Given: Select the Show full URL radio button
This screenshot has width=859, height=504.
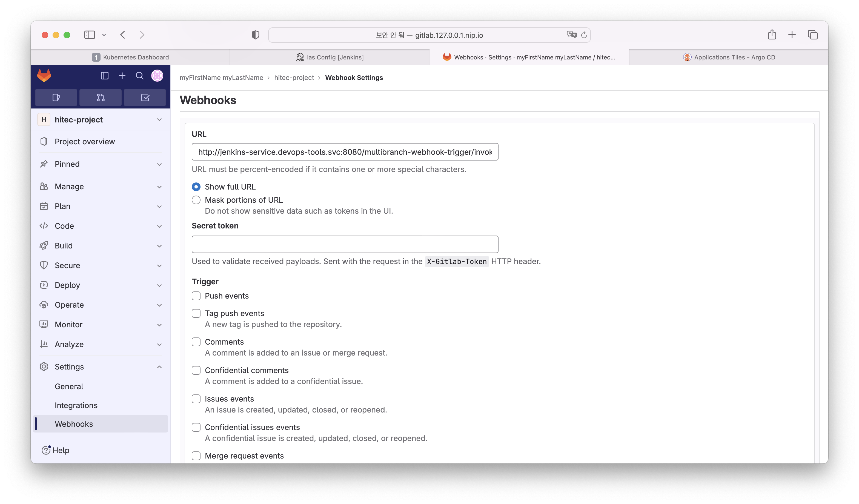Looking at the screenshot, I should point(196,187).
